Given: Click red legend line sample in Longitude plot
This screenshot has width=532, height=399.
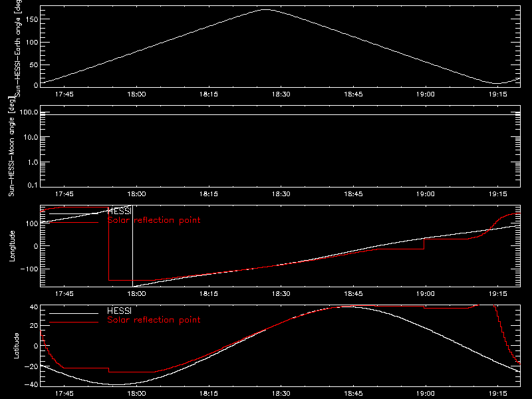Looking at the screenshot, I should pos(74,222).
